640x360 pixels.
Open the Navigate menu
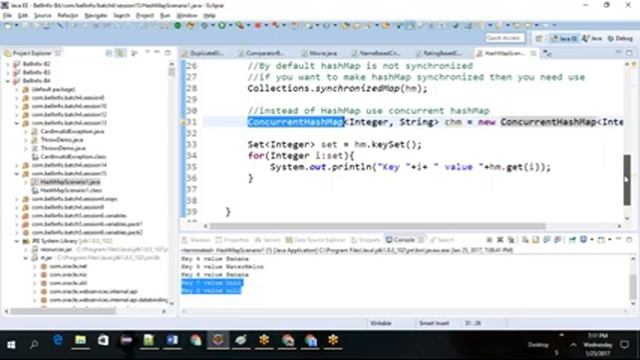tap(96, 16)
